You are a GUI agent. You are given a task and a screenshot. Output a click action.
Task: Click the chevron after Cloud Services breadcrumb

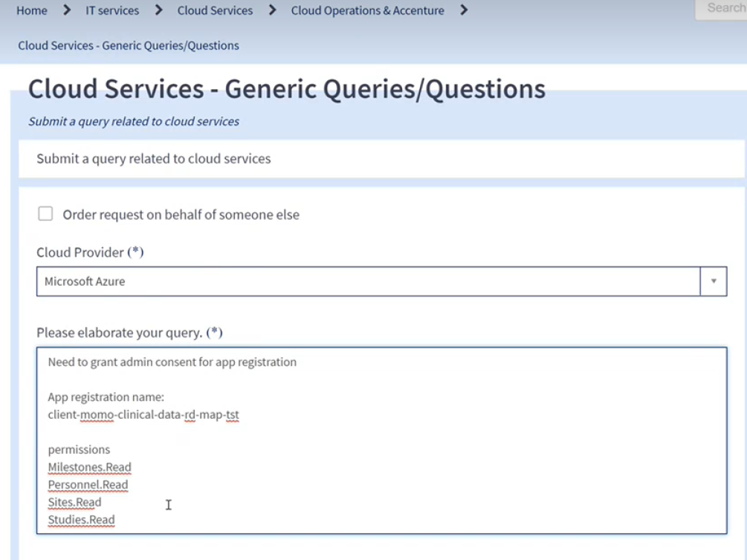click(273, 10)
